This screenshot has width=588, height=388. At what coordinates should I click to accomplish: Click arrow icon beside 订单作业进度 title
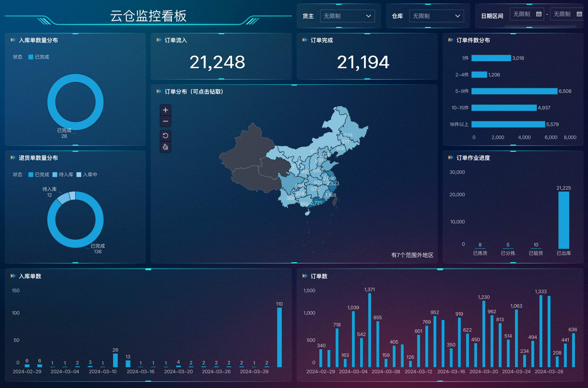[450, 157]
